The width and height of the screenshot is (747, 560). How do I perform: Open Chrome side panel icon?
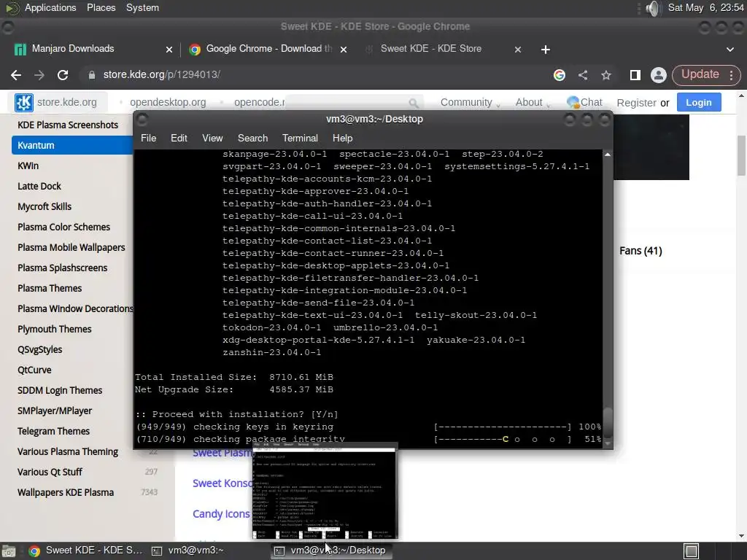635,75
